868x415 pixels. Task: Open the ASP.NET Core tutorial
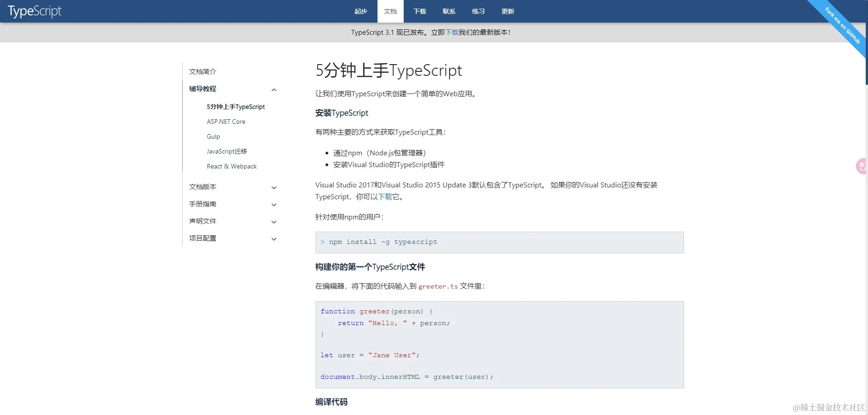tap(226, 121)
